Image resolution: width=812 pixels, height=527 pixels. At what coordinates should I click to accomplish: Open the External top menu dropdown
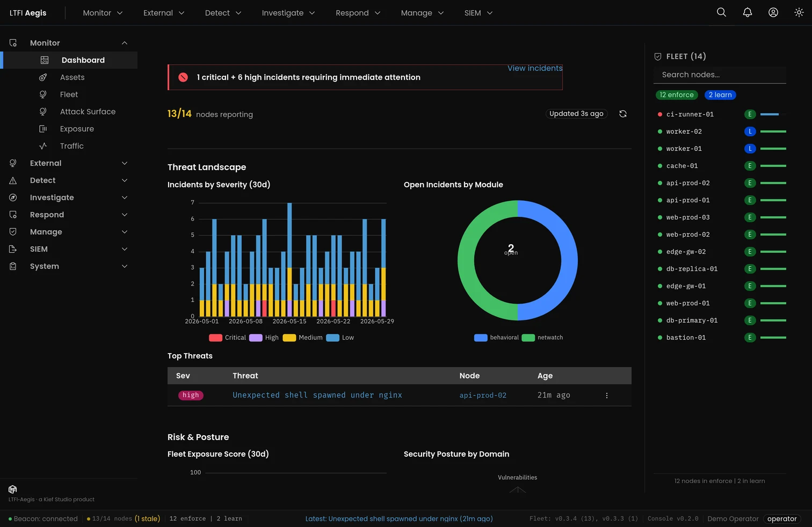[164, 13]
